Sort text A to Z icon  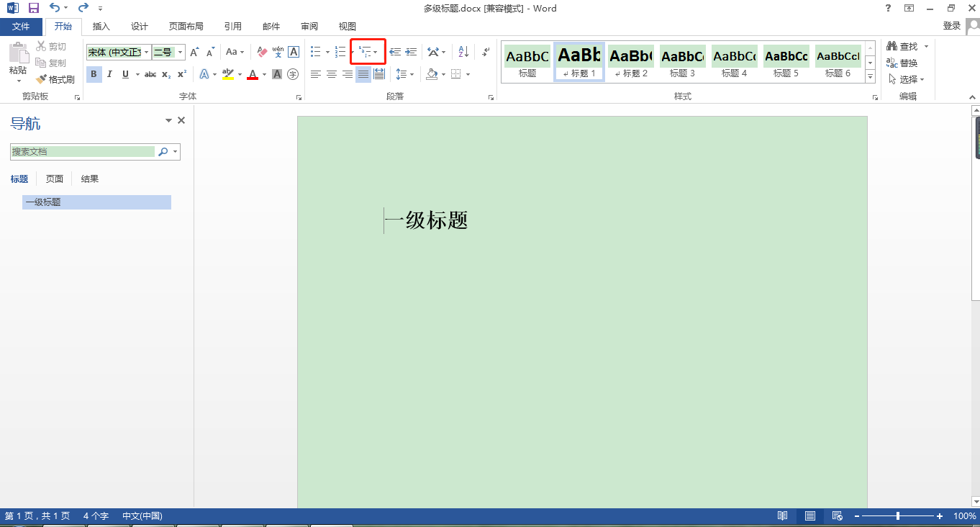click(463, 52)
